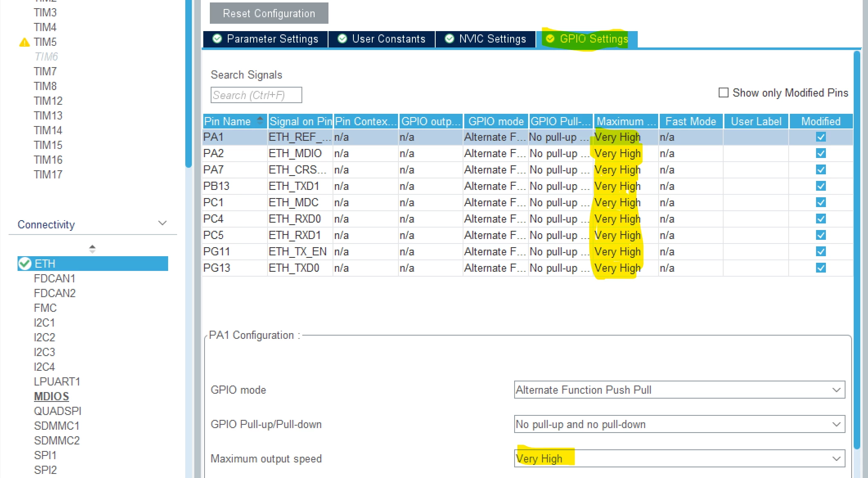Click the PA7 pin name cell
The height and width of the screenshot is (478, 868).
[235, 170]
